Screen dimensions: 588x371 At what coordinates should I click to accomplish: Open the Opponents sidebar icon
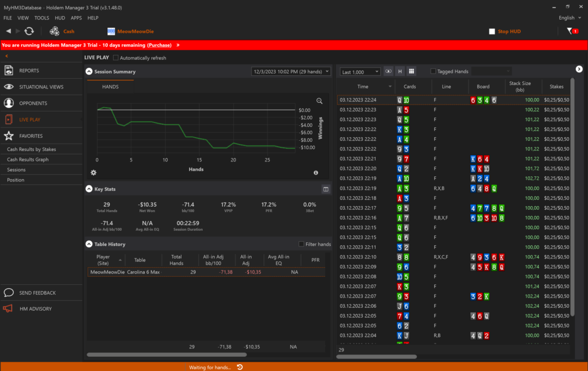(9, 103)
